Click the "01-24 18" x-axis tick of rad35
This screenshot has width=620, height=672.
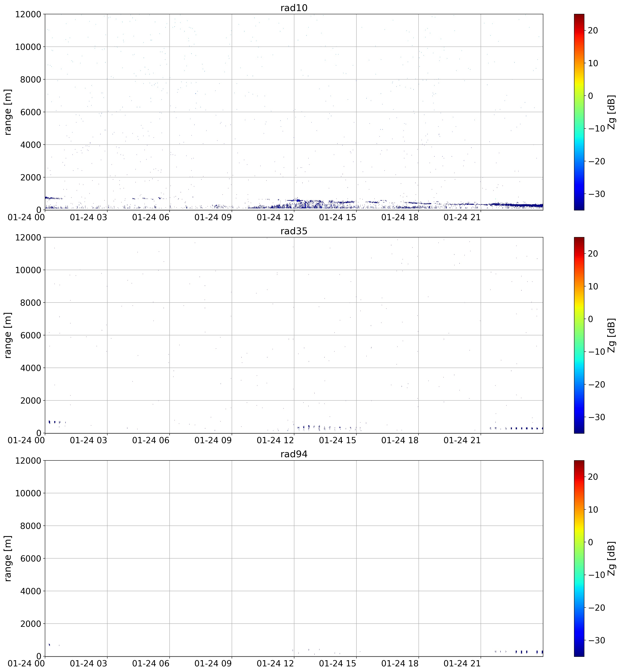coord(400,440)
